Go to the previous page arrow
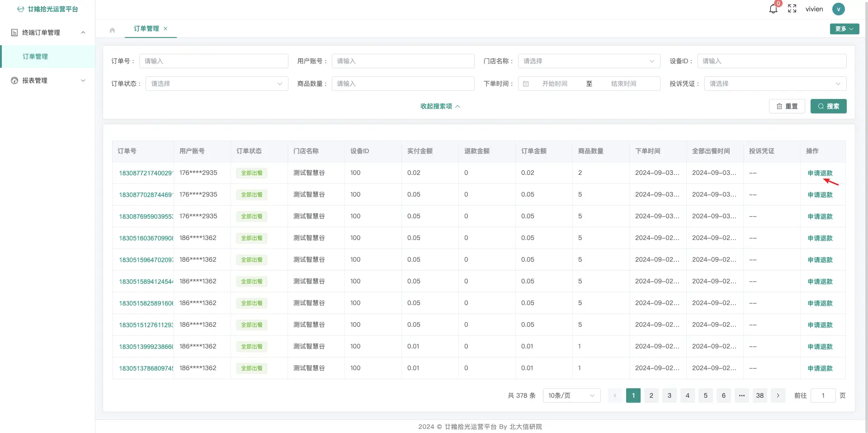Viewport: 868px width, 433px height. click(615, 395)
